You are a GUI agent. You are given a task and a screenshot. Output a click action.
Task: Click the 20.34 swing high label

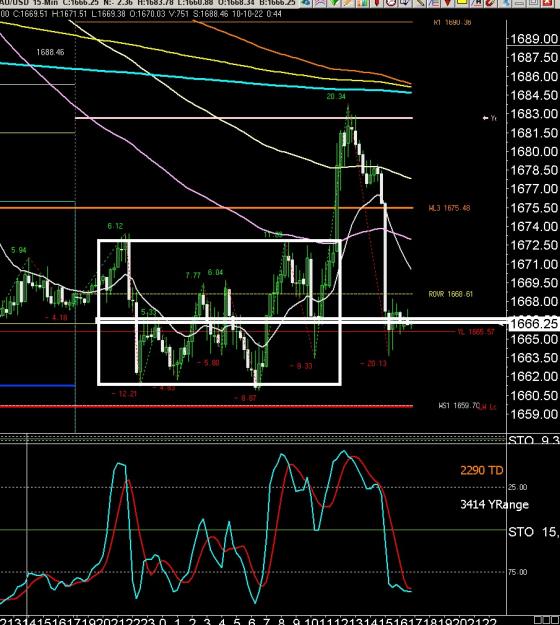click(x=336, y=96)
